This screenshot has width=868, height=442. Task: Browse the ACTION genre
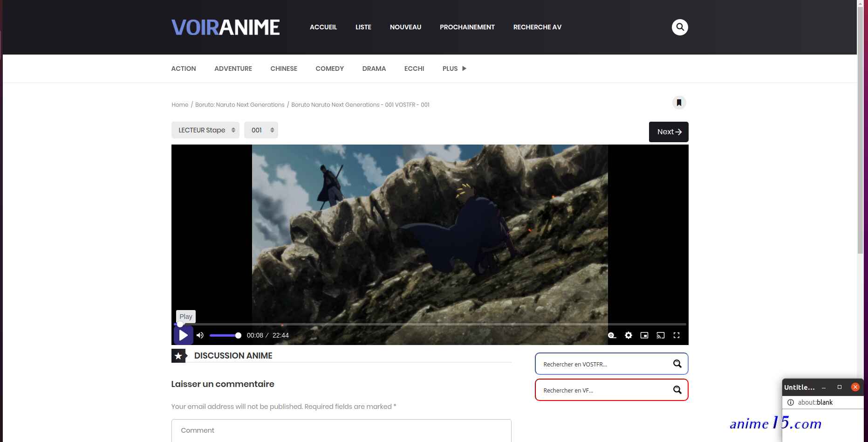point(184,69)
